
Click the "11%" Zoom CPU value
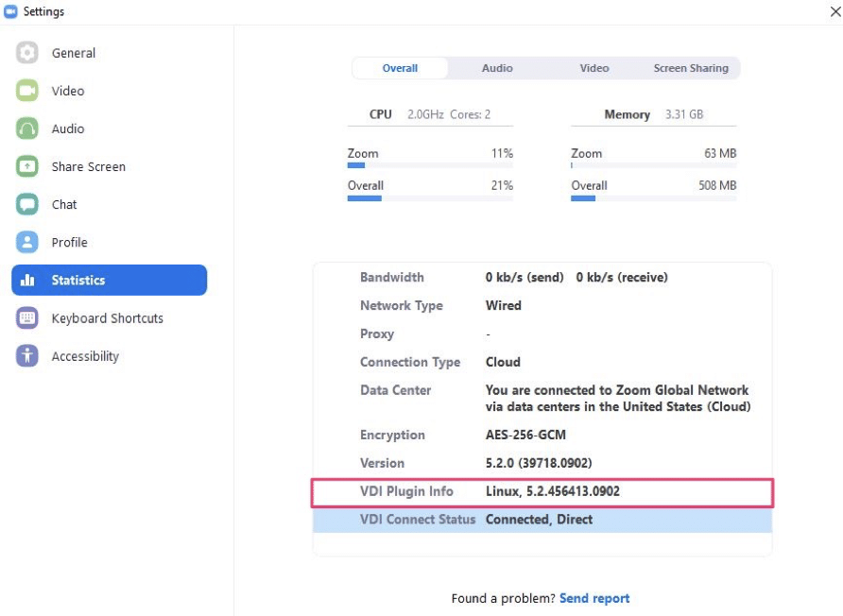click(502, 153)
